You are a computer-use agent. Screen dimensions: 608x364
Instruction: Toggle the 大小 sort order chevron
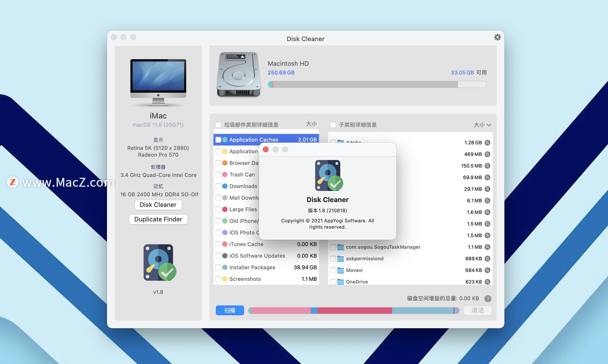[x=489, y=125]
